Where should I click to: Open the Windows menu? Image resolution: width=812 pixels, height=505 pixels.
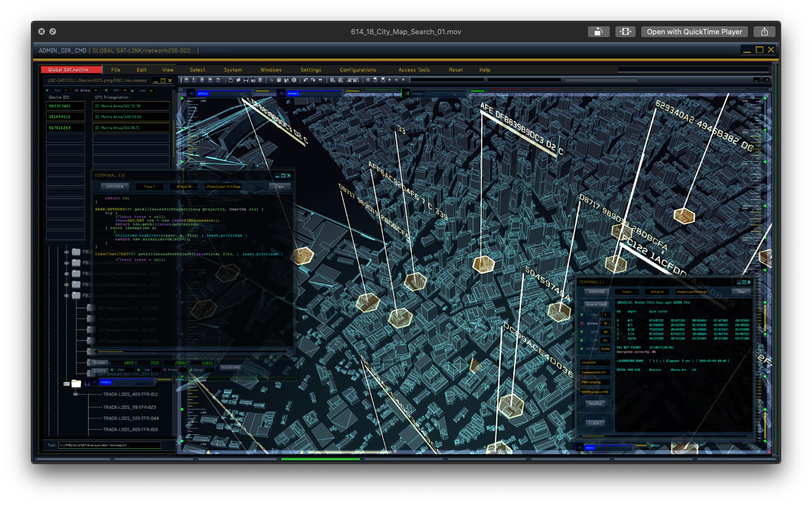pyautogui.click(x=271, y=70)
